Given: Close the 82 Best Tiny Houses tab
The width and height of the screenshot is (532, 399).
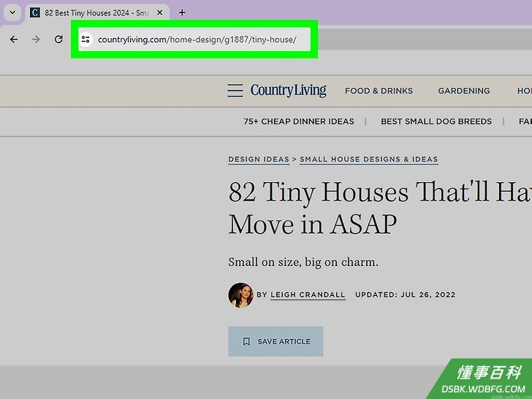Looking at the screenshot, I should [159, 13].
